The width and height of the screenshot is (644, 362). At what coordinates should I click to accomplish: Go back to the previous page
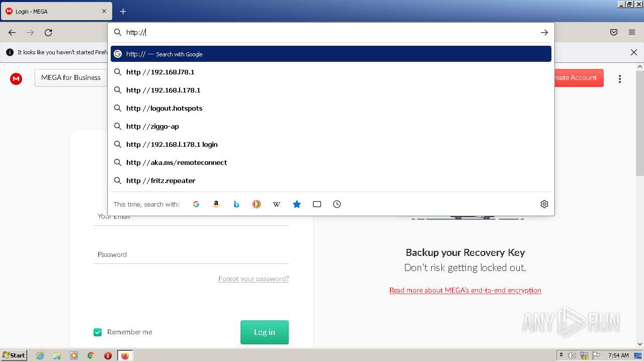pyautogui.click(x=12, y=32)
